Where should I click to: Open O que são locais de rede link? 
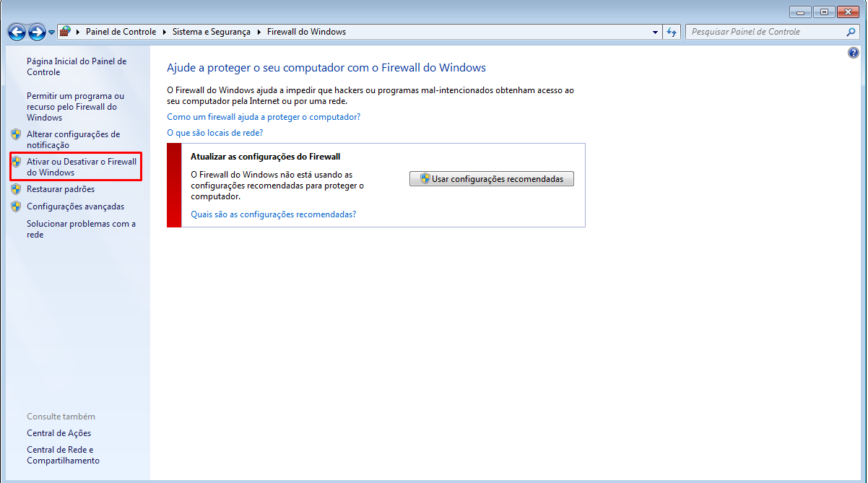coord(214,133)
